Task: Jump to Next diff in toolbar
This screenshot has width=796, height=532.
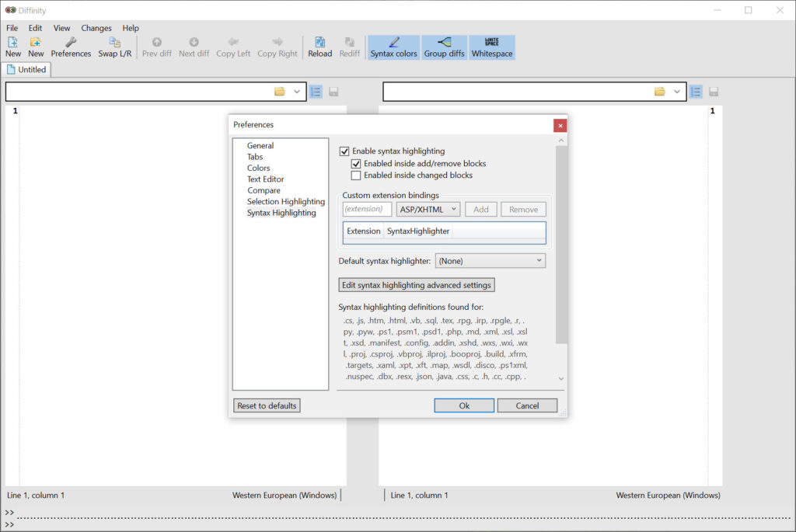Action: coord(194,47)
